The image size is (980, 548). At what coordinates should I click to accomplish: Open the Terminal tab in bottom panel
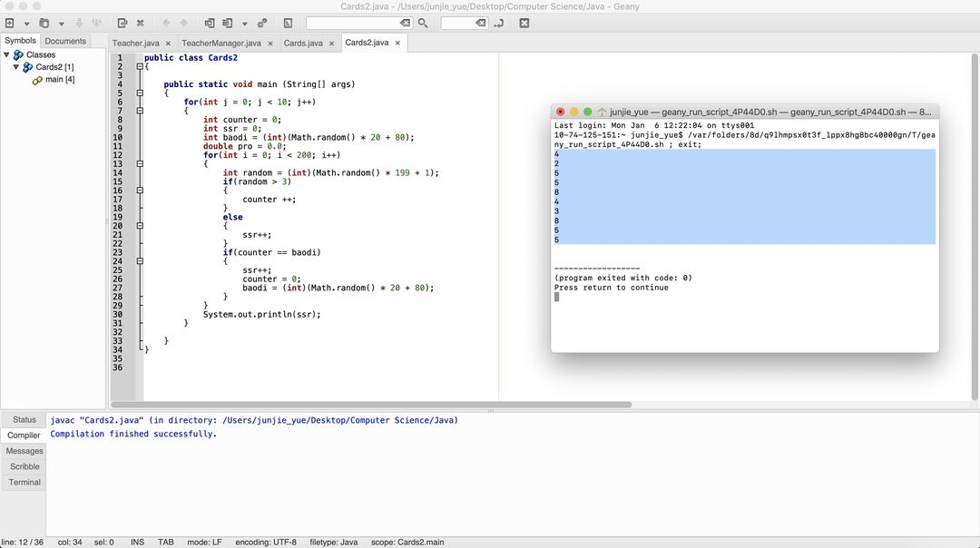click(x=24, y=483)
